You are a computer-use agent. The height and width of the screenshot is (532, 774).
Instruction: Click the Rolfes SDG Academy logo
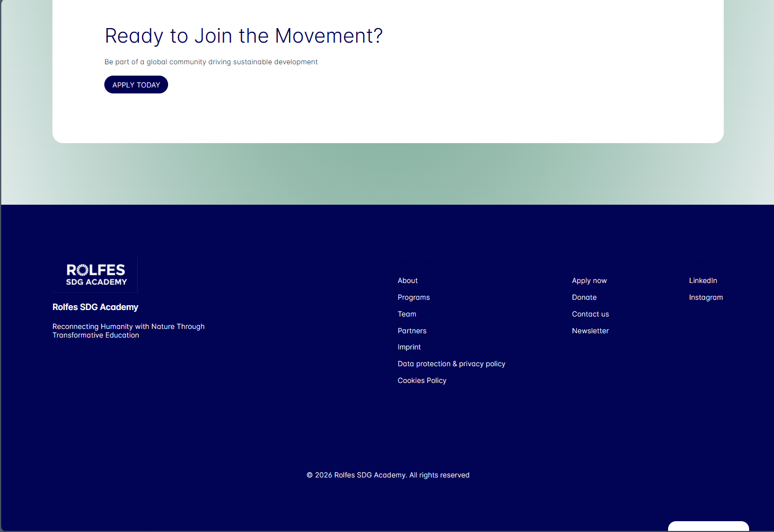[x=96, y=274]
